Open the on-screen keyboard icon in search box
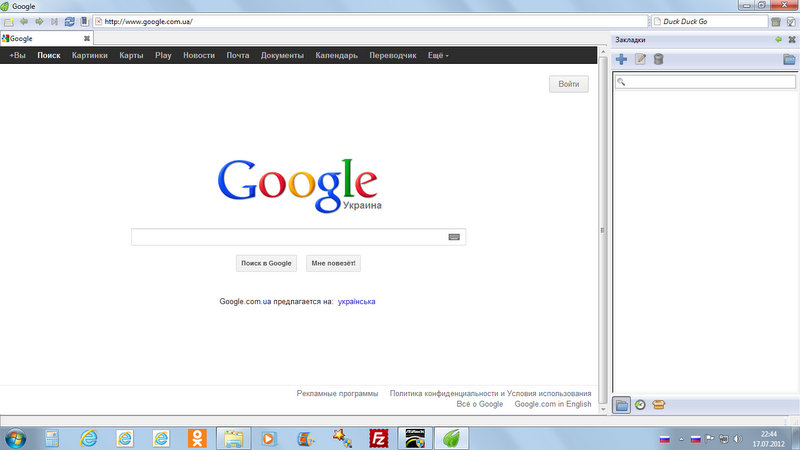 click(x=454, y=237)
